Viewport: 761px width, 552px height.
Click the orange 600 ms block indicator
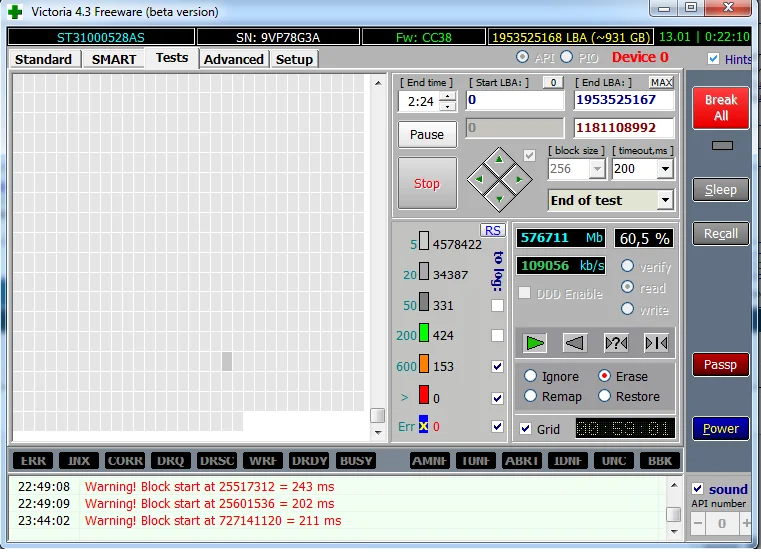tap(424, 366)
